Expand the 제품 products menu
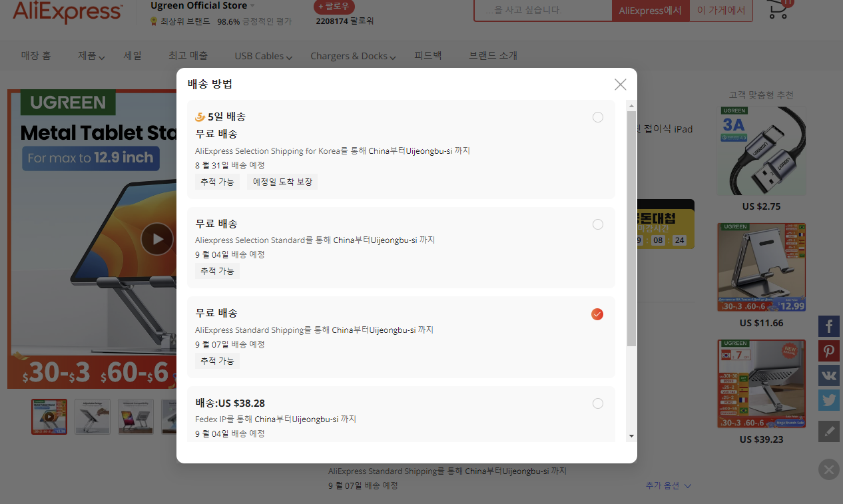This screenshot has height=504, width=843. coord(91,56)
